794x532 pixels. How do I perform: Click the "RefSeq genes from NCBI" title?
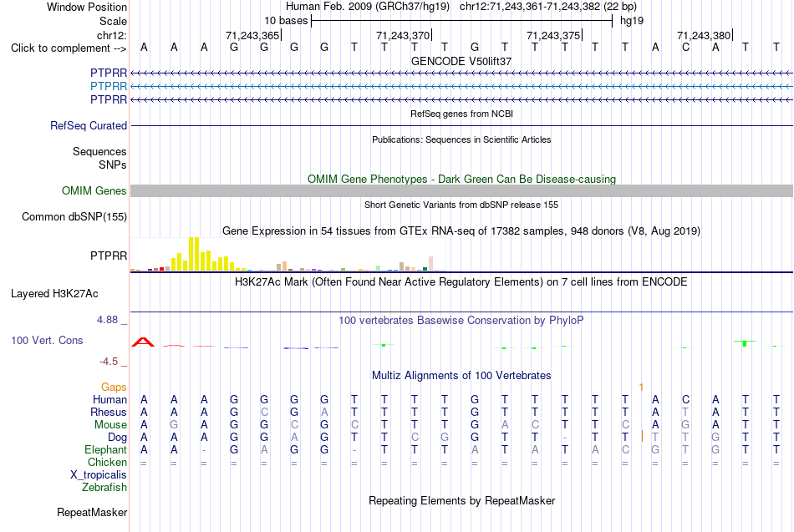point(461,114)
